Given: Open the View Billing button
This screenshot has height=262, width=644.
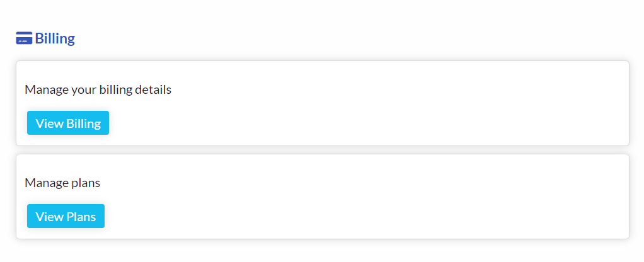Looking at the screenshot, I should coord(68,123).
